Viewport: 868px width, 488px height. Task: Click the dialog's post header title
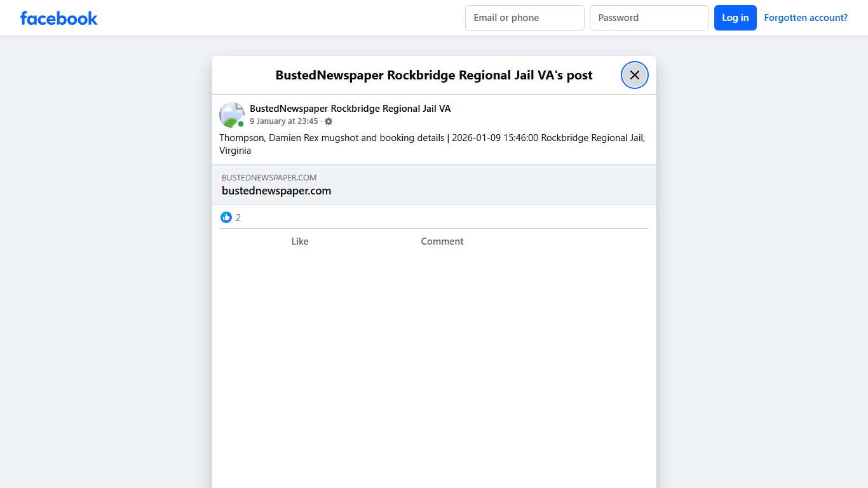(433, 75)
